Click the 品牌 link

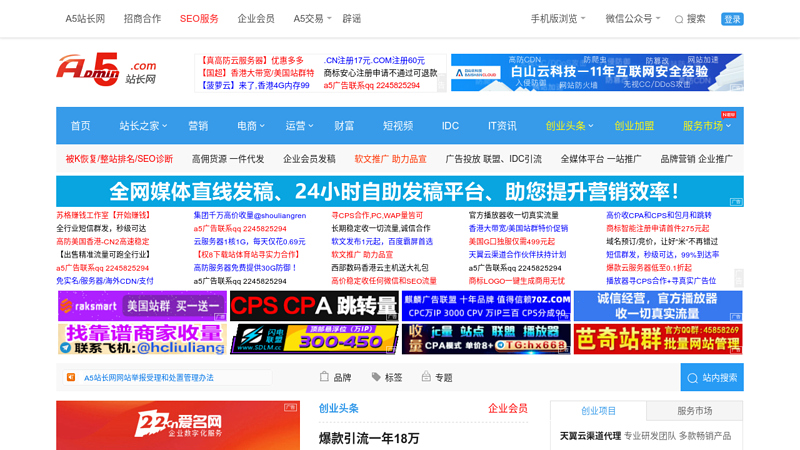(x=342, y=378)
